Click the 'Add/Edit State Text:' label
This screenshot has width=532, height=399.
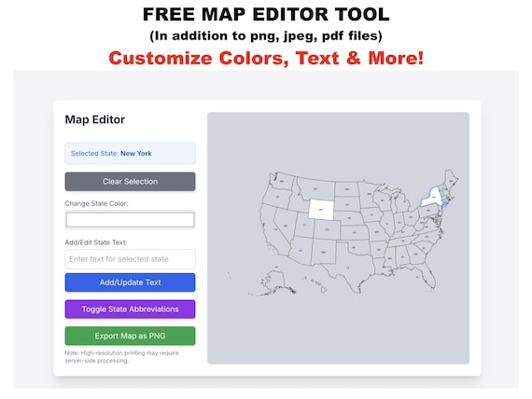pos(96,242)
